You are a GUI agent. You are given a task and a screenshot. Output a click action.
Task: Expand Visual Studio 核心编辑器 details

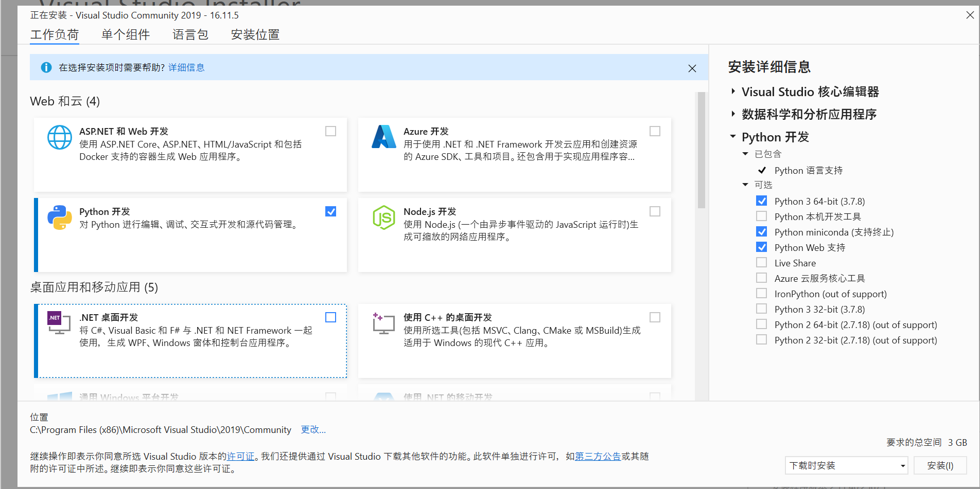pos(733,91)
